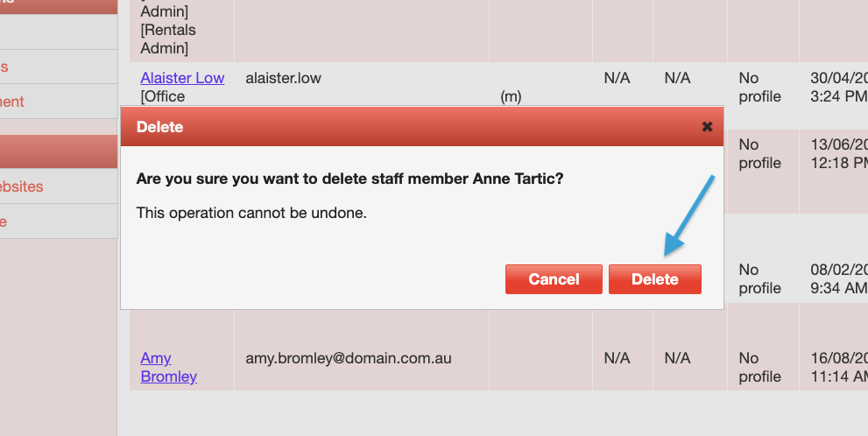Close the Delete dialog with the X icon
Screen dimensions: 868x436
click(x=707, y=127)
